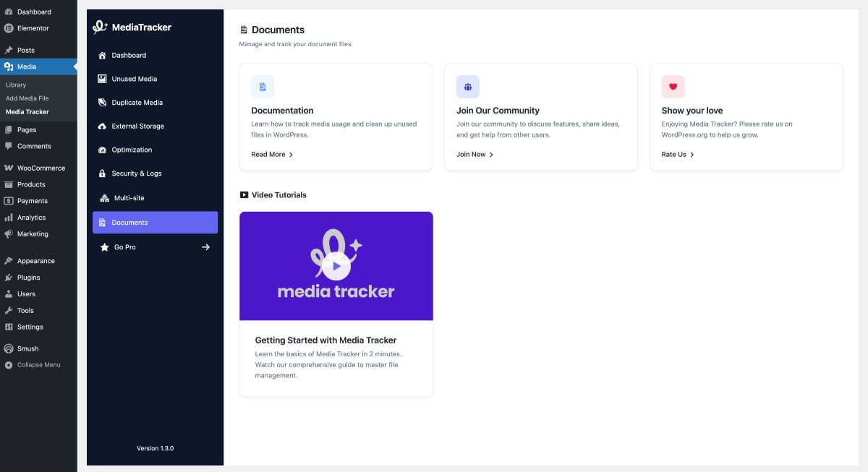The height and width of the screenshot is (472, 868).
Task: Click Read More link in Documentation card
Action: [x=272, y=155]
